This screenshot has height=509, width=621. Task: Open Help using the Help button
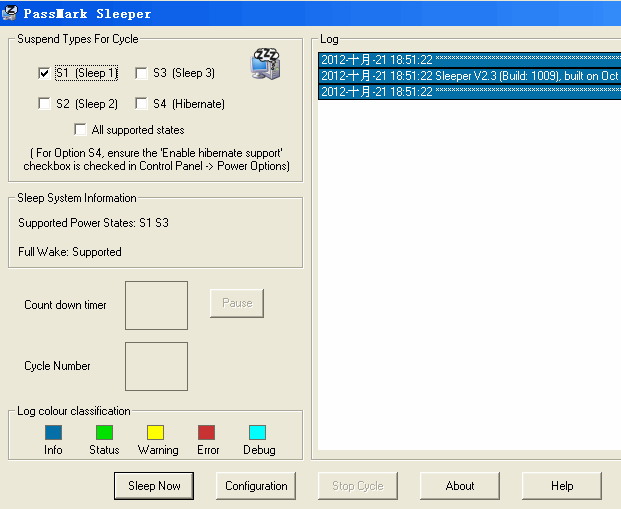[x=562, y=486]
